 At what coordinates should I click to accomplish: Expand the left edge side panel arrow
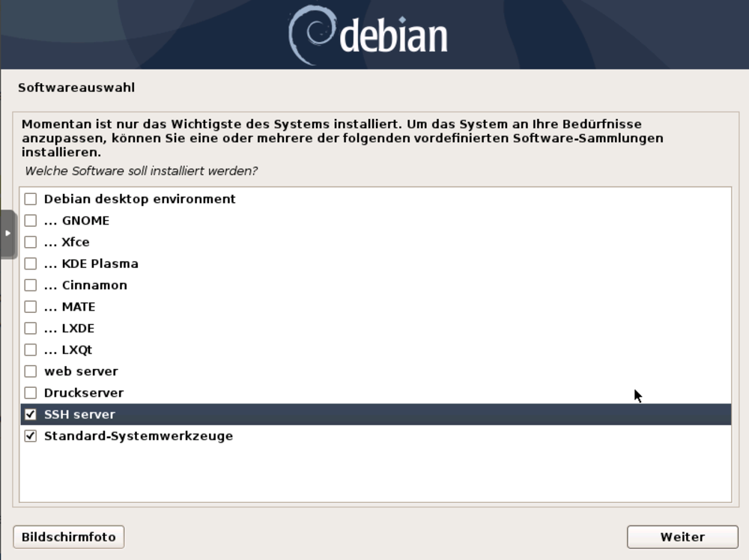[x=8, y=234]
